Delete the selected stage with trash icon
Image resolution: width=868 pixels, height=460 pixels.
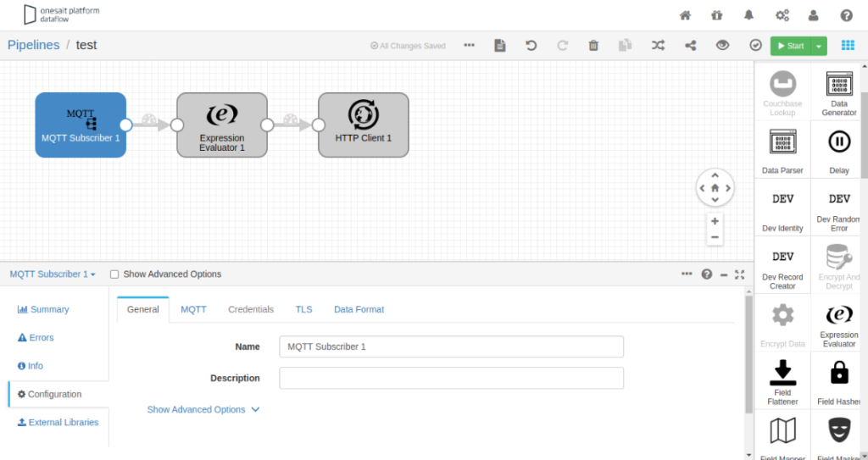(x=593, y=46)
